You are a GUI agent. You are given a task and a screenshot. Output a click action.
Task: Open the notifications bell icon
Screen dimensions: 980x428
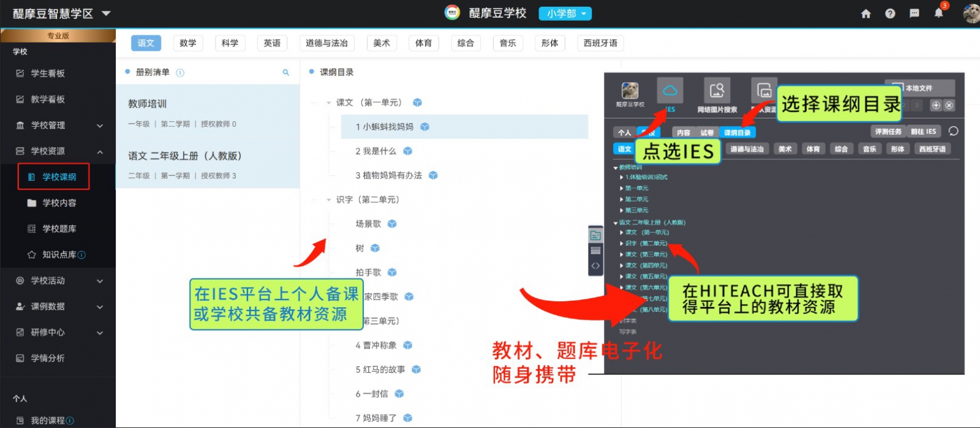(938, 13)
